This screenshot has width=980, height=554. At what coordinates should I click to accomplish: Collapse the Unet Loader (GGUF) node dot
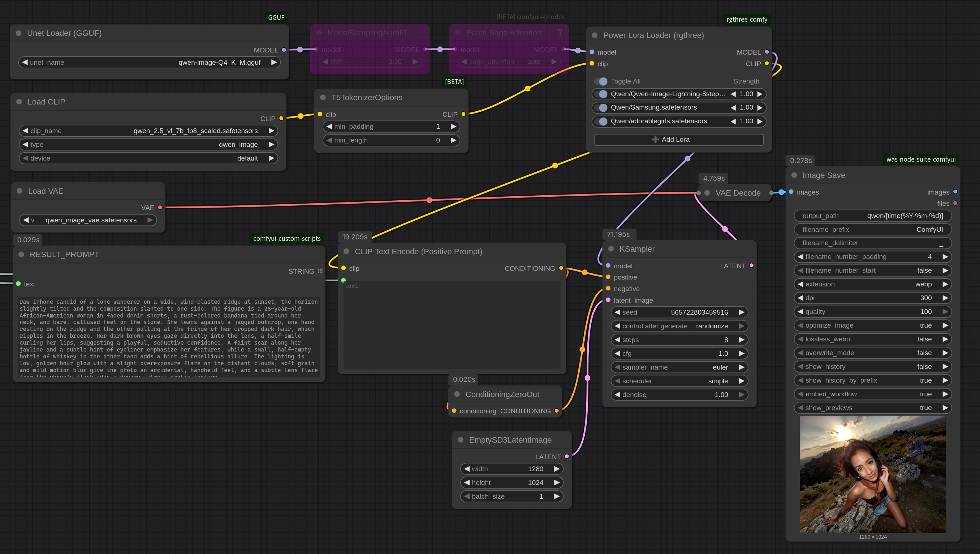[x=18, y=33]
